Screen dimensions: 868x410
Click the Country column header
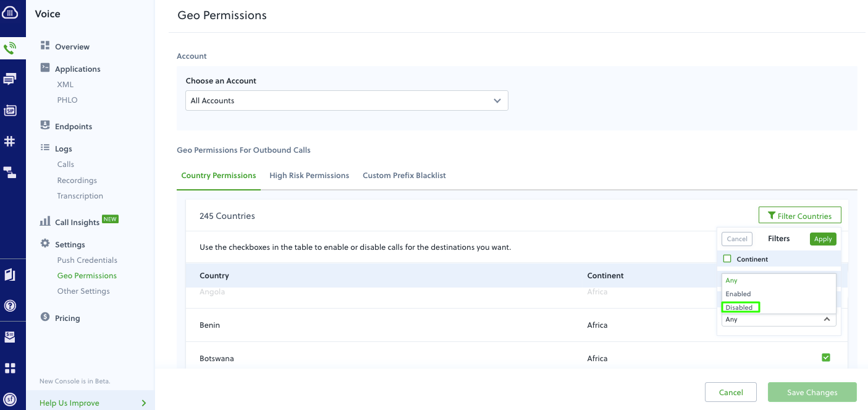[214, 275]
